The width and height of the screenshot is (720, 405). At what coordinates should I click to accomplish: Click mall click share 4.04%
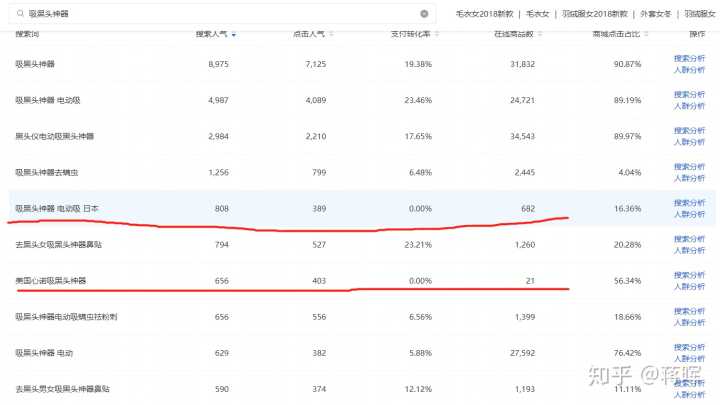pos(630,173)
